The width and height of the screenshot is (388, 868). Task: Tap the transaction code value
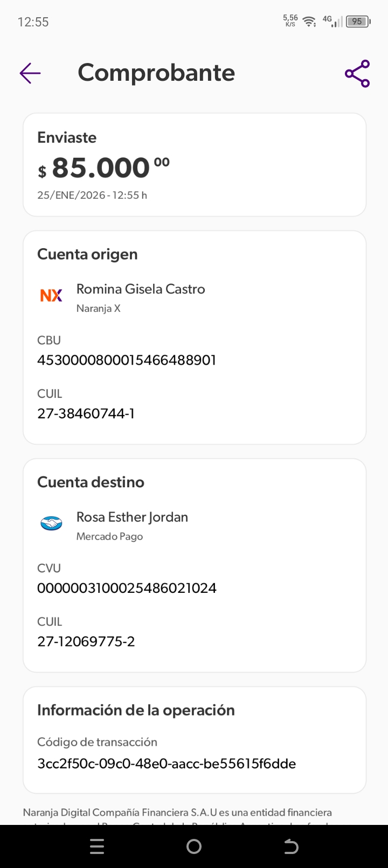[167, 763]
